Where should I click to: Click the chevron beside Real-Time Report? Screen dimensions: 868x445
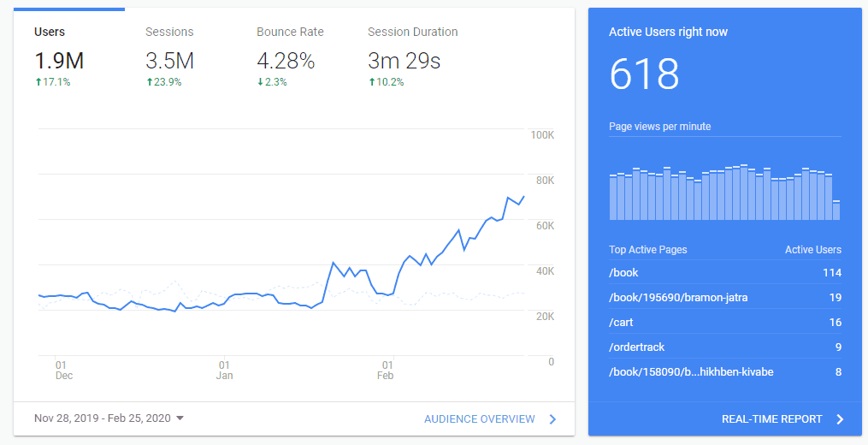point(840,419)
